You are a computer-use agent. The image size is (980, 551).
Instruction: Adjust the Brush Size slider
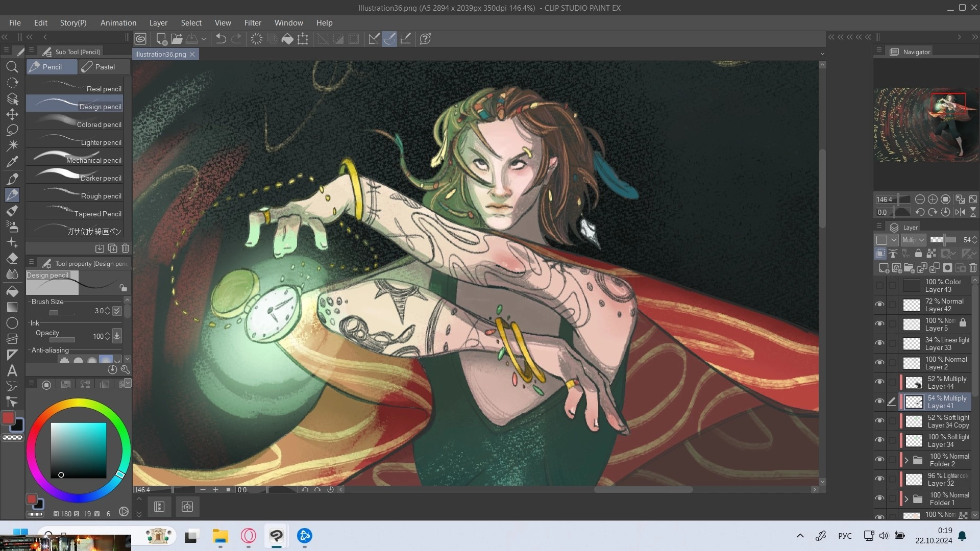(62, 312)
